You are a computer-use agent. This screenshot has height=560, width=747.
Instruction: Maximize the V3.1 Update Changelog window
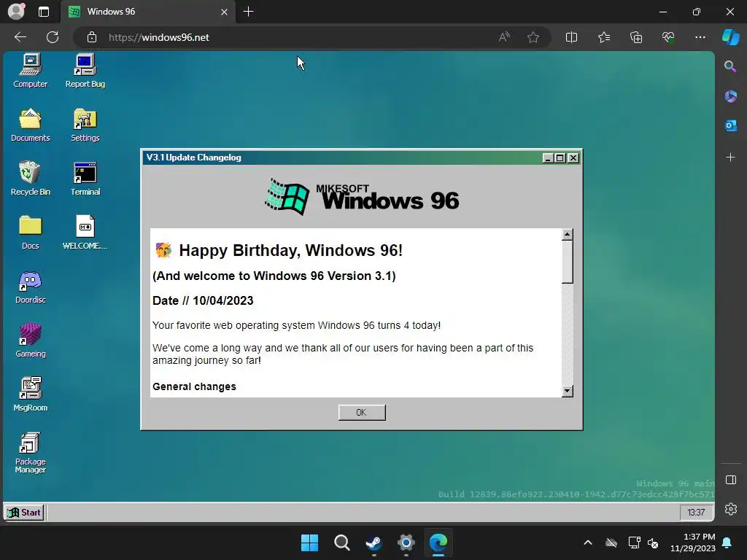coord(560,158)
